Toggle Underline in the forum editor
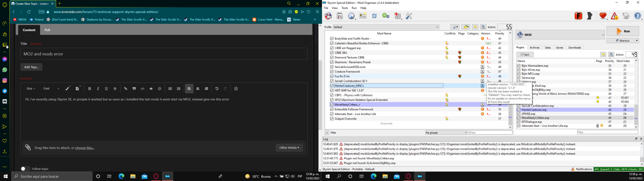644x181 pixels. click(x=107, y=89)
